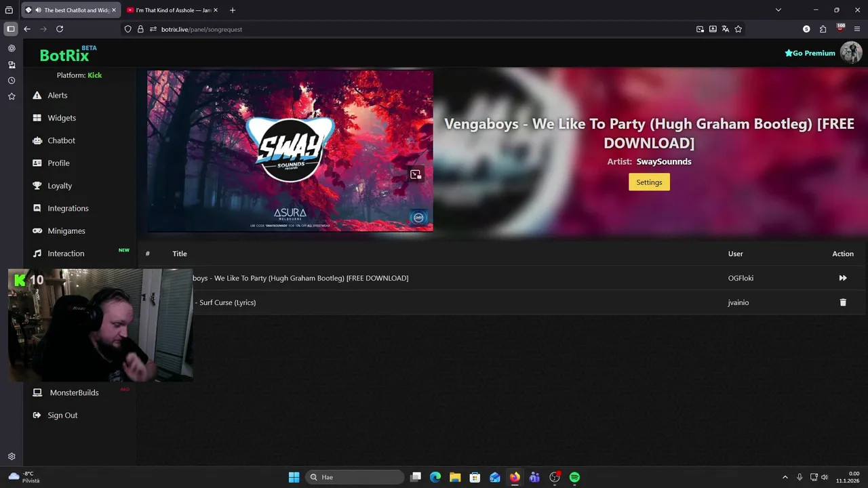Skip the We Like To Party song
The image size is (868, 488).
pyautogui.click(x=843, y=278)
